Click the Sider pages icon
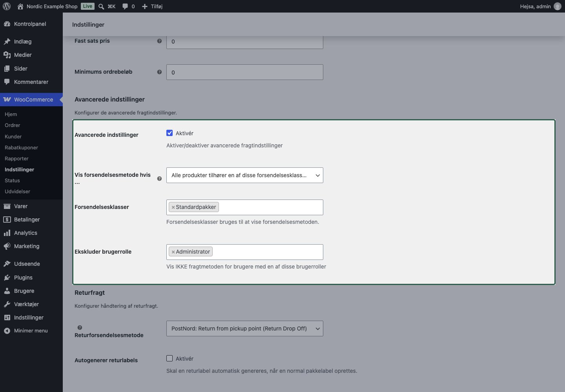This screenshot has height=392, width=565. [7, 69]
